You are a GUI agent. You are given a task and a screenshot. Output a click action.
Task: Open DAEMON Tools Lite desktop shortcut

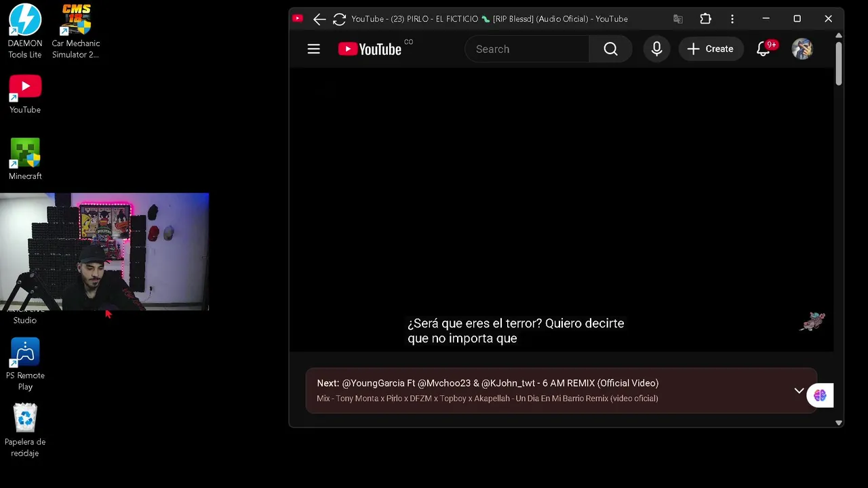click(x=25, y=31)
